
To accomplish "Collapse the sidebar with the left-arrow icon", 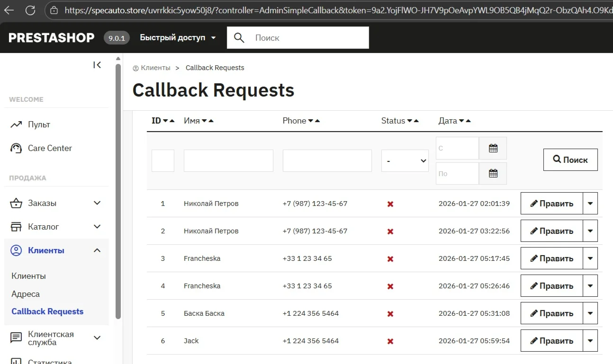I will (x=97, y=65).
